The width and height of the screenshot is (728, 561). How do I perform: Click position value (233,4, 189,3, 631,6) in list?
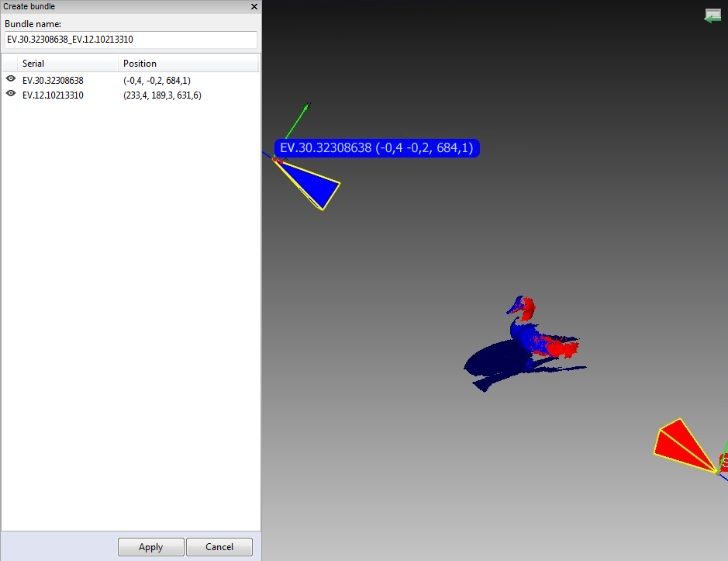[162, 95]
